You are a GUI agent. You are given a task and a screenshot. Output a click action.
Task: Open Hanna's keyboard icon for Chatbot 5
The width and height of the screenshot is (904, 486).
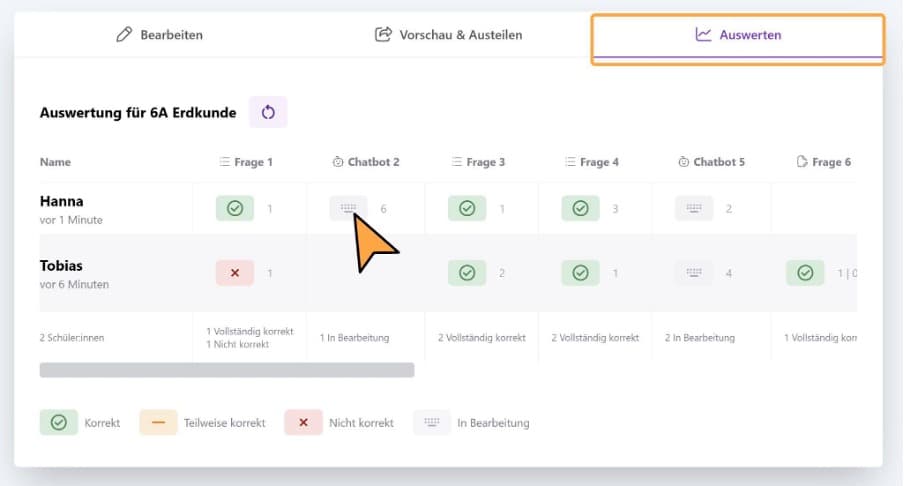point(694,208)
